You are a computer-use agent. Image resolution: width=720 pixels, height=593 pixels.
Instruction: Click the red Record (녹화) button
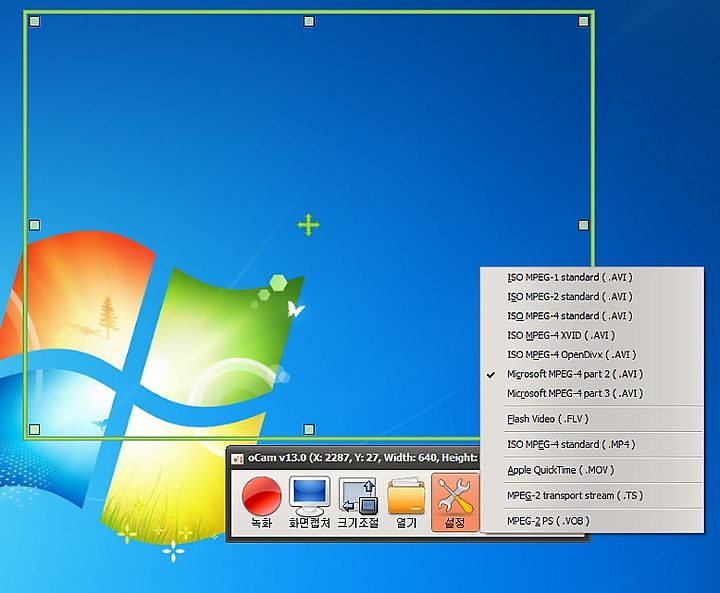[x=262, y=503]
